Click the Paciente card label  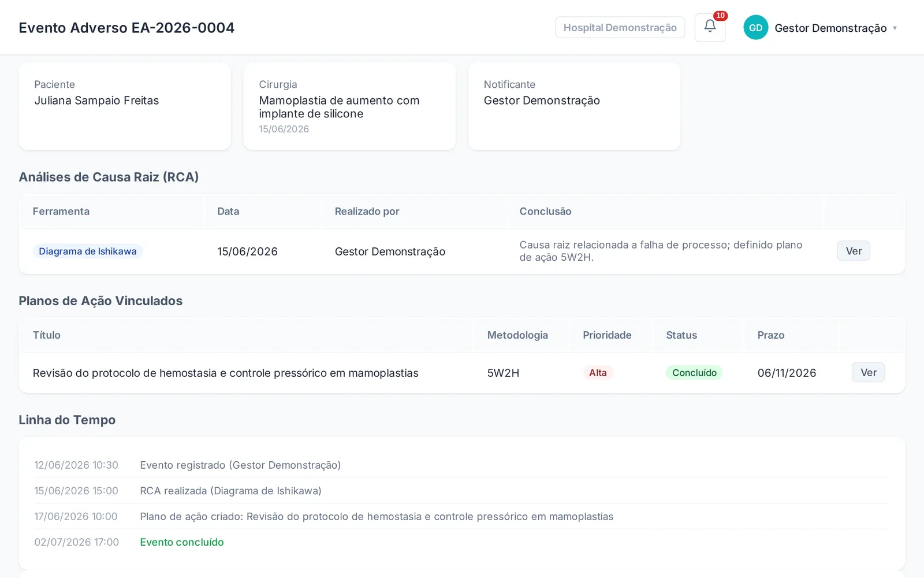54,84
